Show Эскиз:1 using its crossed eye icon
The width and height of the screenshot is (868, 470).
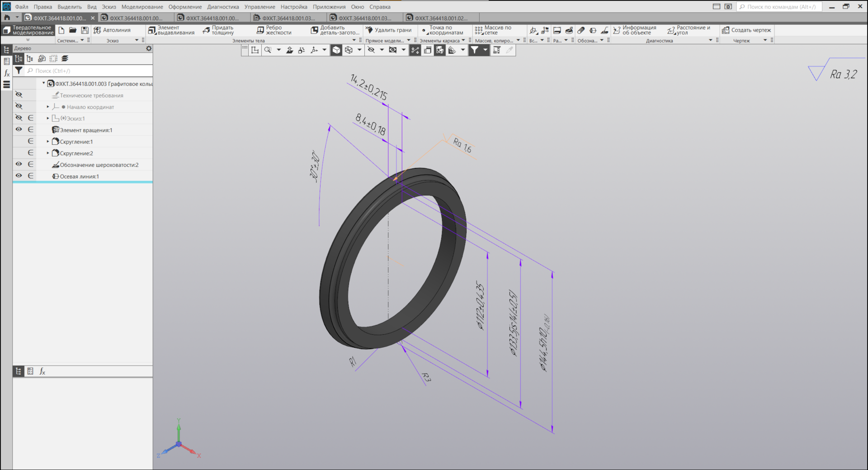19,118
